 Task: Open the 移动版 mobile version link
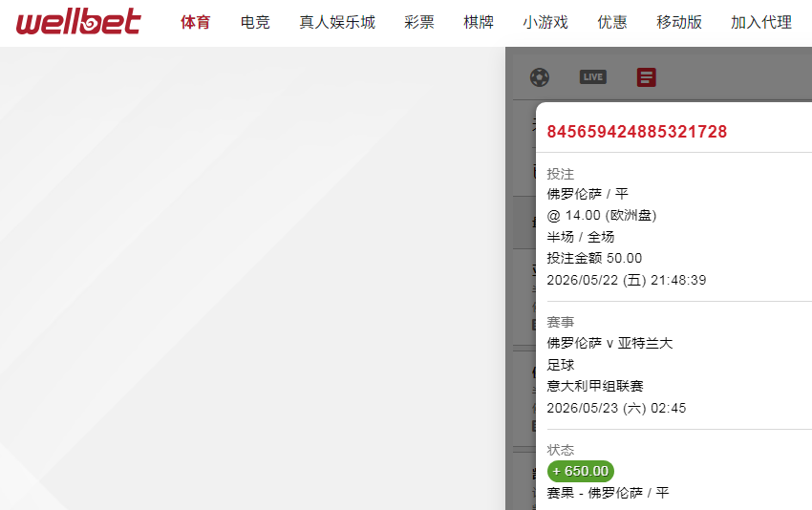tap(679, 22)
